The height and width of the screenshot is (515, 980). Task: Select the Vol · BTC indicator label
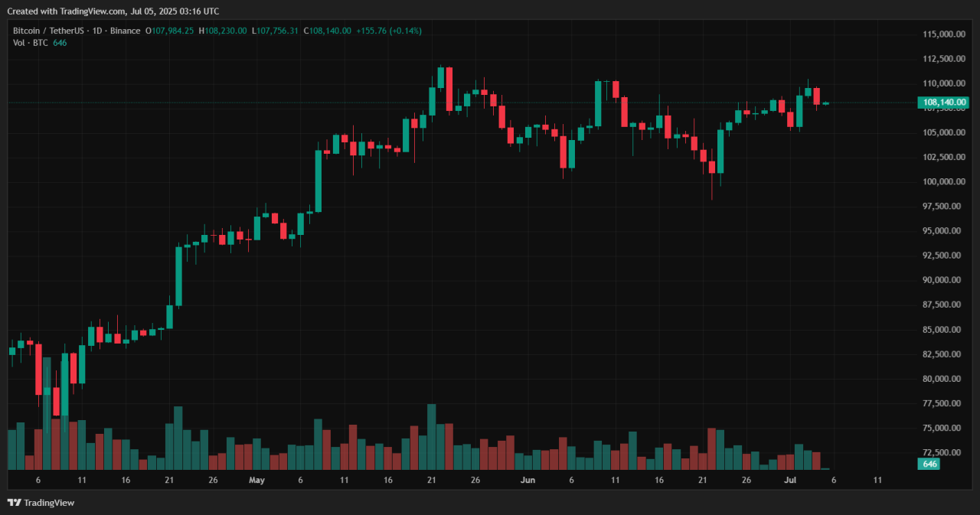coord(31,43)
